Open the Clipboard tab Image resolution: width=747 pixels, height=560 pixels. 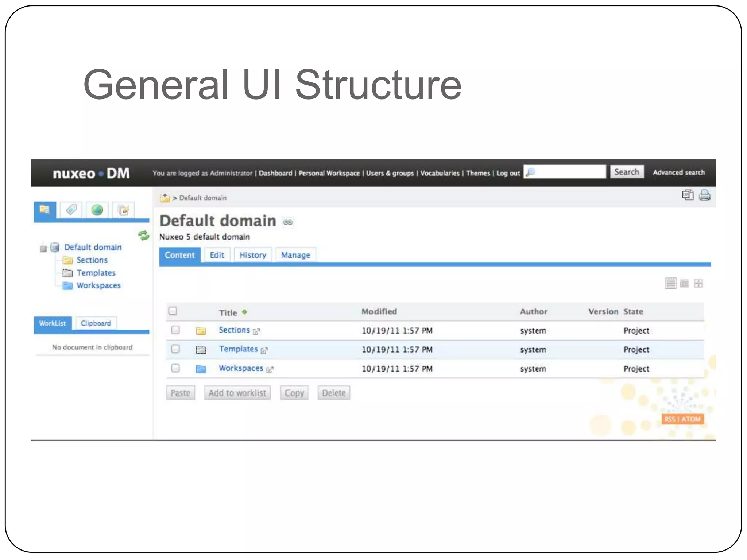[x=96, y=323]
